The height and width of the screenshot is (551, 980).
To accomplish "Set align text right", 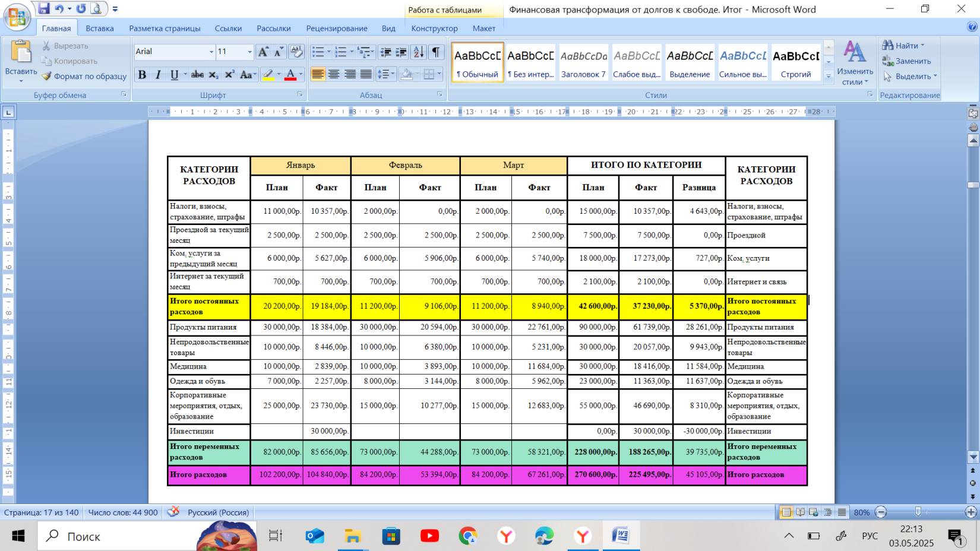I will (x=350, y=75).
